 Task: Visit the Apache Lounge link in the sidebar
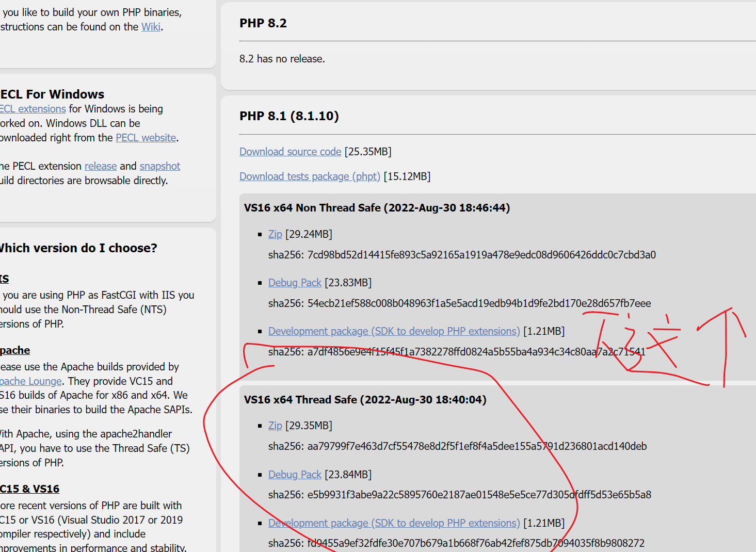31,381
